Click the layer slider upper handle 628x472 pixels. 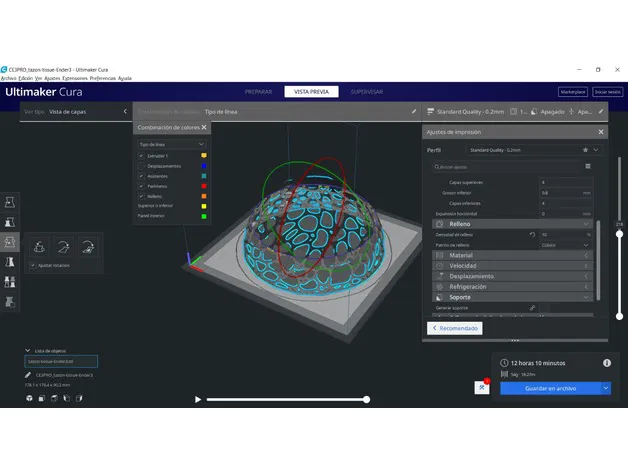619,234
